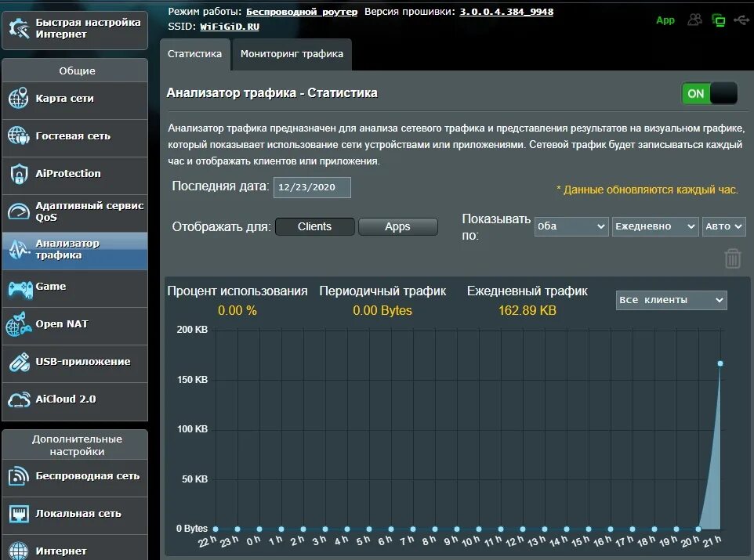Click the green network monitor icon in header
This screenshot has width=754, height=560.
point(718,20)
